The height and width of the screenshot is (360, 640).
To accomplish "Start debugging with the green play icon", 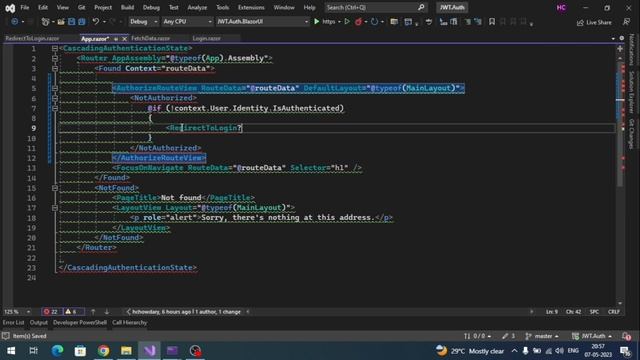I will [316, 22].
